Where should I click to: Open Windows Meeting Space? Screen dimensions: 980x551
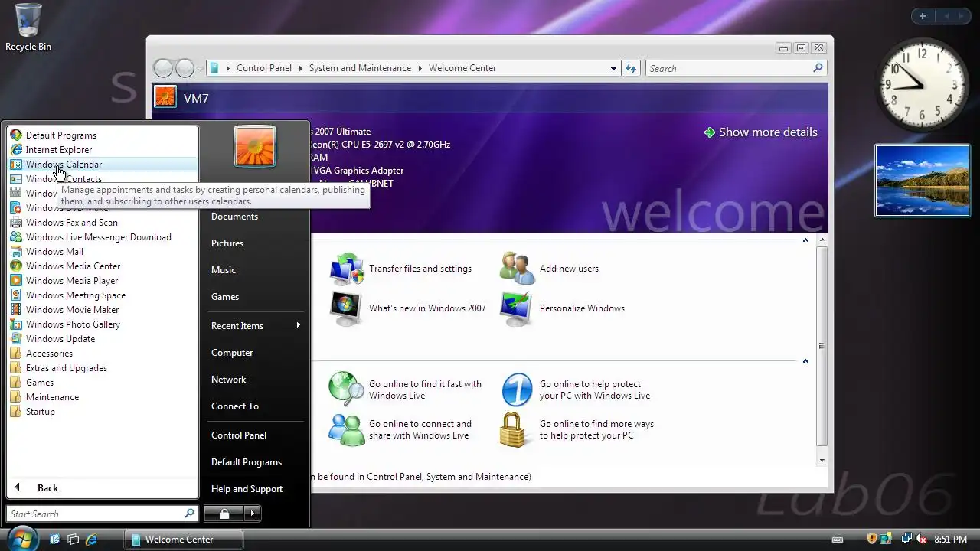pos(103,295)
